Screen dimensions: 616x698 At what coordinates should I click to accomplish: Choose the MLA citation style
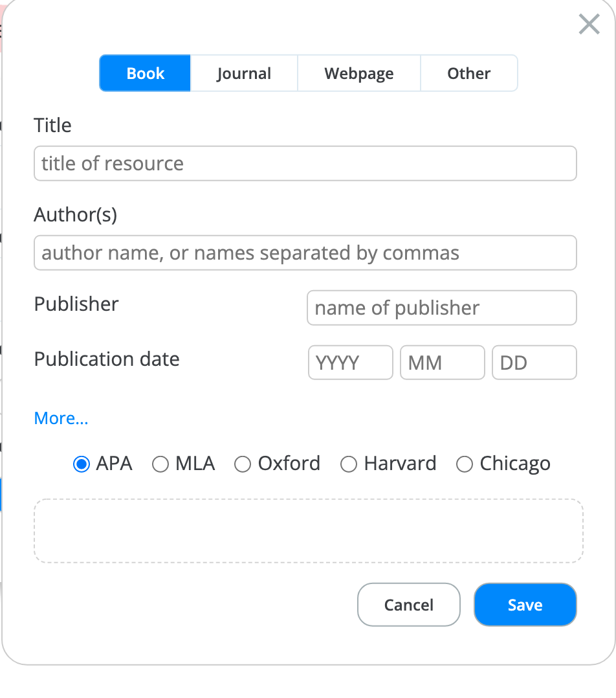point(160,464)
